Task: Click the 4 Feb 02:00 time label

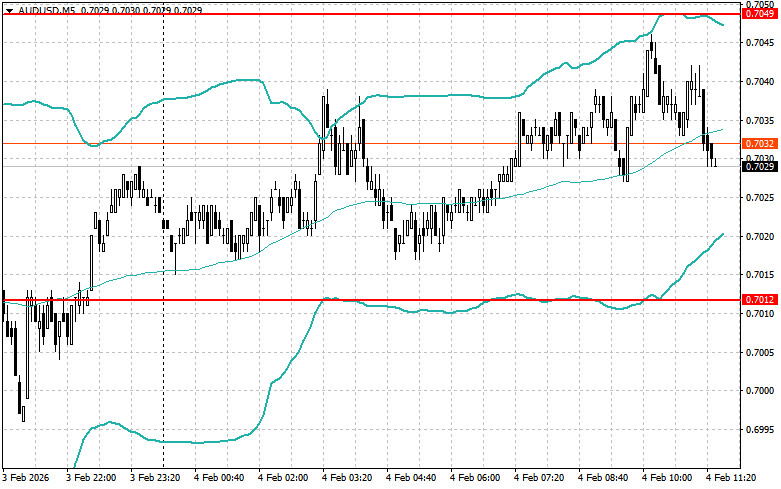Action: [x=283, y=478]
